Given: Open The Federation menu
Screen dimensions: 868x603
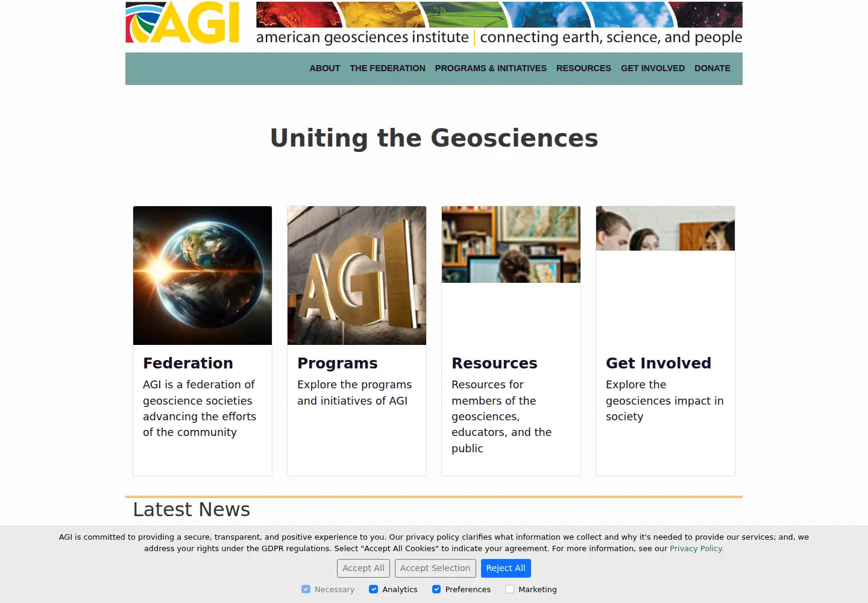Looking at the screenshot, I should coord(388,68).
